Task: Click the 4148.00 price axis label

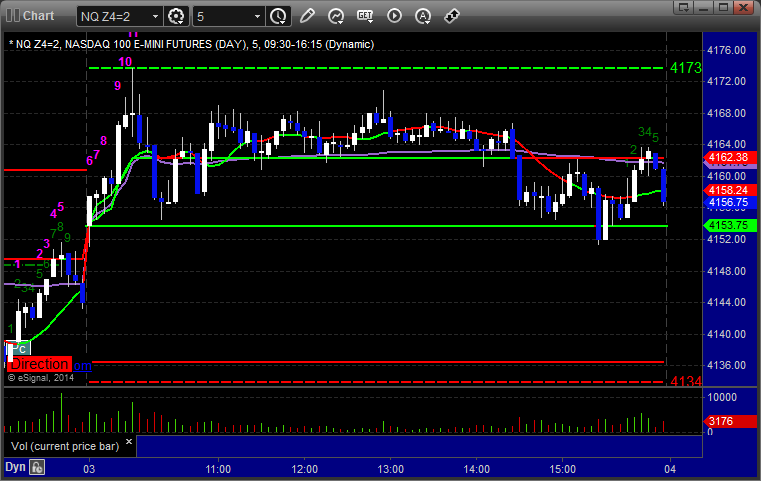Action: (727, 271)
